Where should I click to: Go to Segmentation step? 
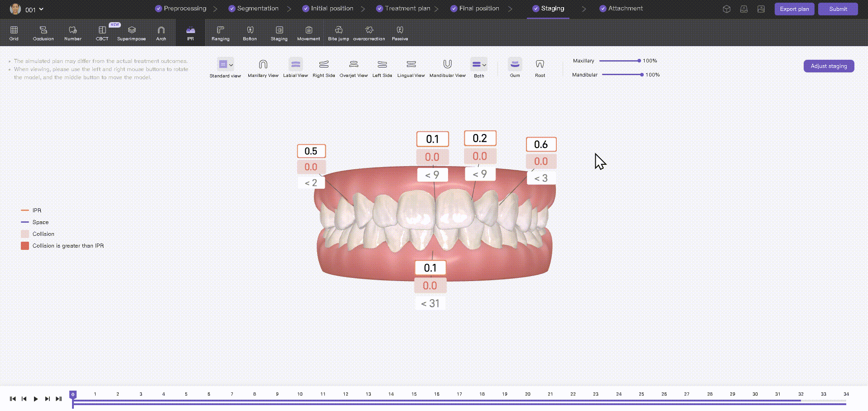[254, 9]
